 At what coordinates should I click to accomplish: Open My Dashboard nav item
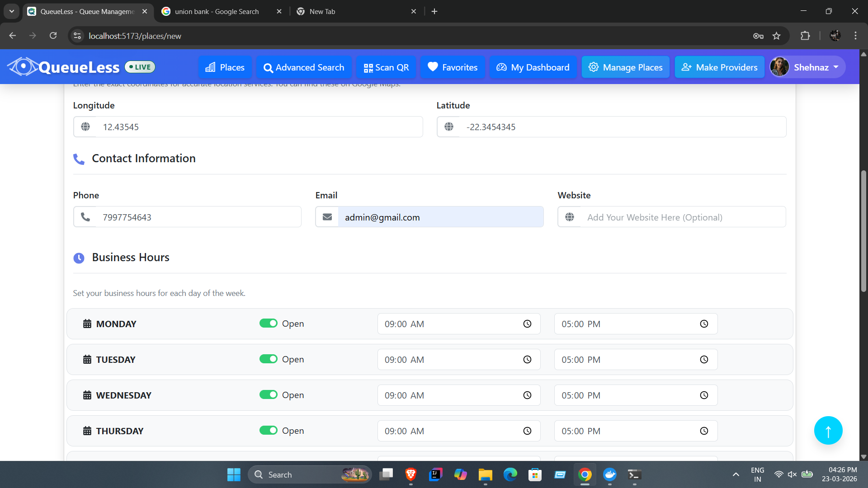[533, 67]
